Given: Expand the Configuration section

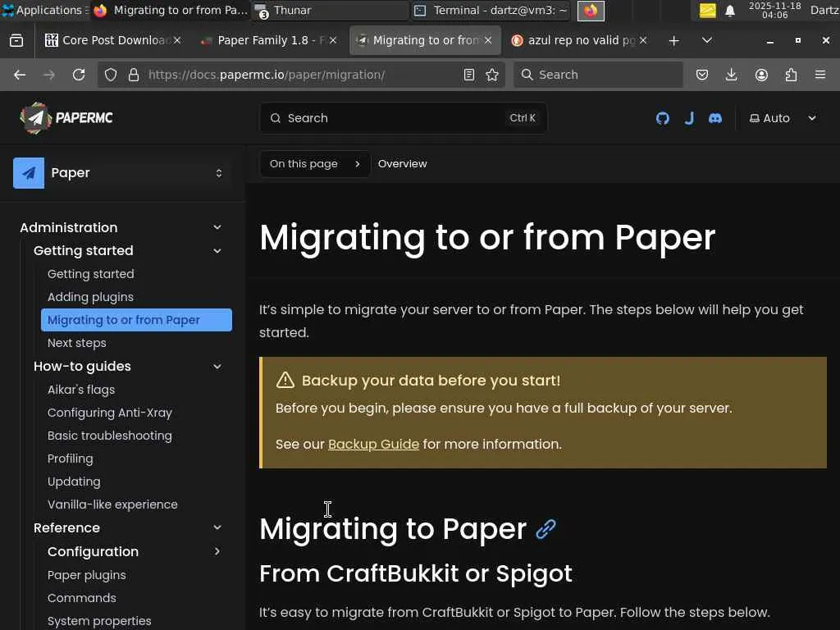Looking at the screenshot, I should 217,551.
